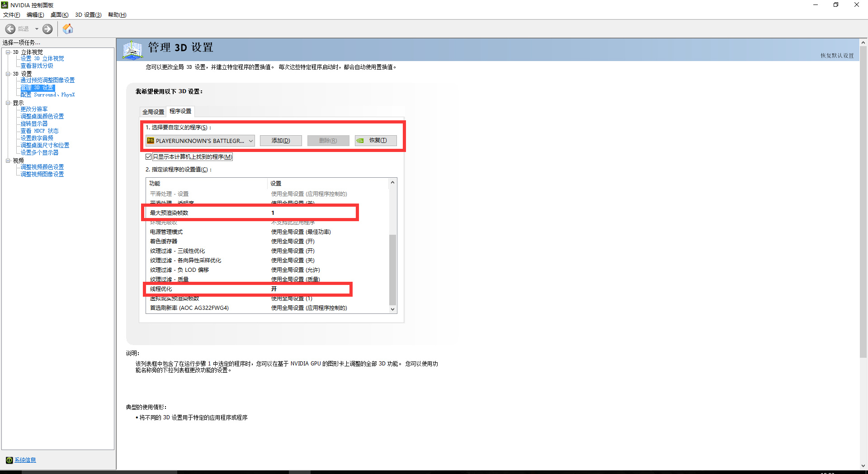Click the 添加(D) button
Image resolution: width=868 pixels, height=474 pixels.
281,141
